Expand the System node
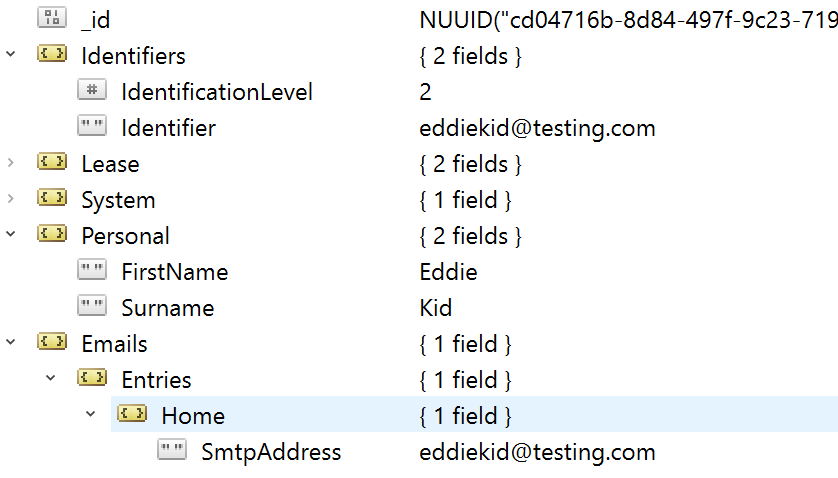This screenshot has width=838, height=478. tap(11, 198)
